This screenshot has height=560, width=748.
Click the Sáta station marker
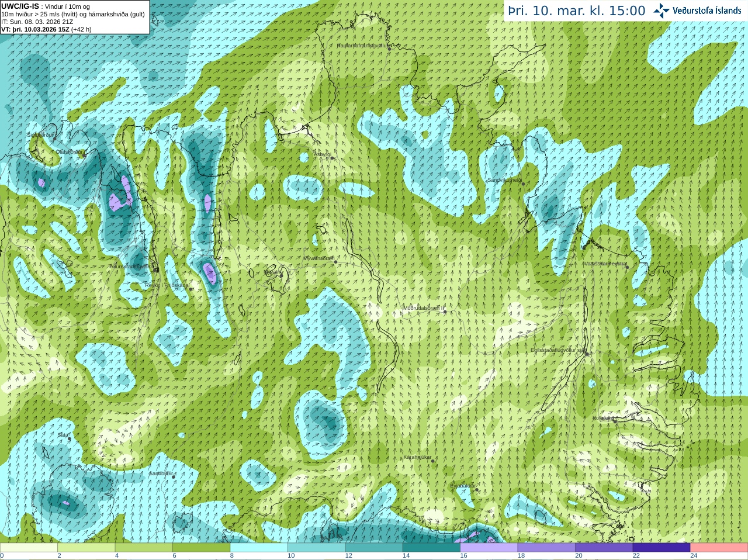[x=70, y=438]
